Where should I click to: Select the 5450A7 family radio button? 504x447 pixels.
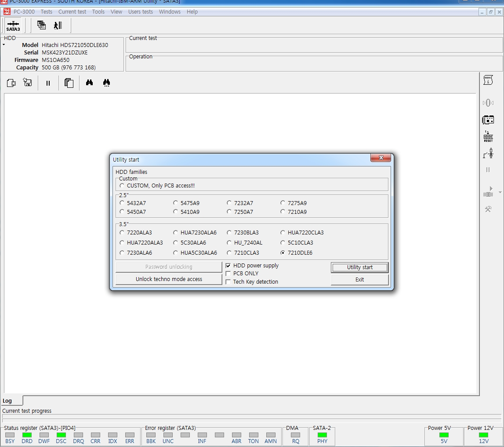tap(122, 212)
